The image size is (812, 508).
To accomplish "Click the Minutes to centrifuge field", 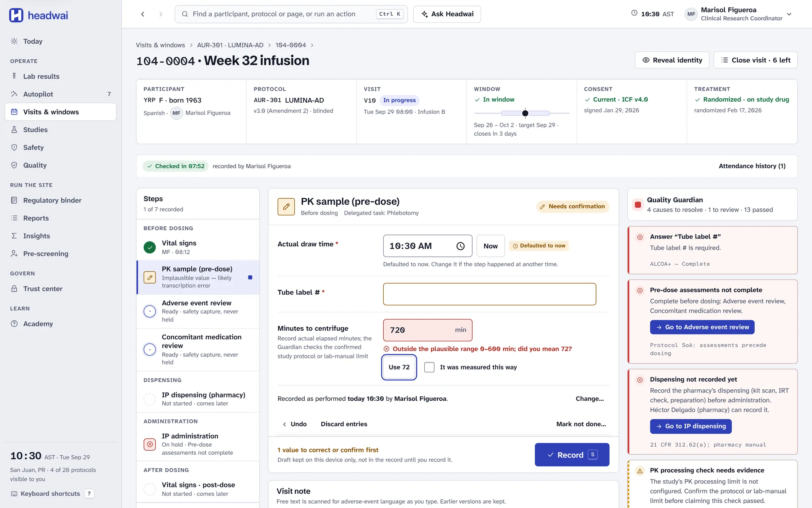I will coord(428,330).
